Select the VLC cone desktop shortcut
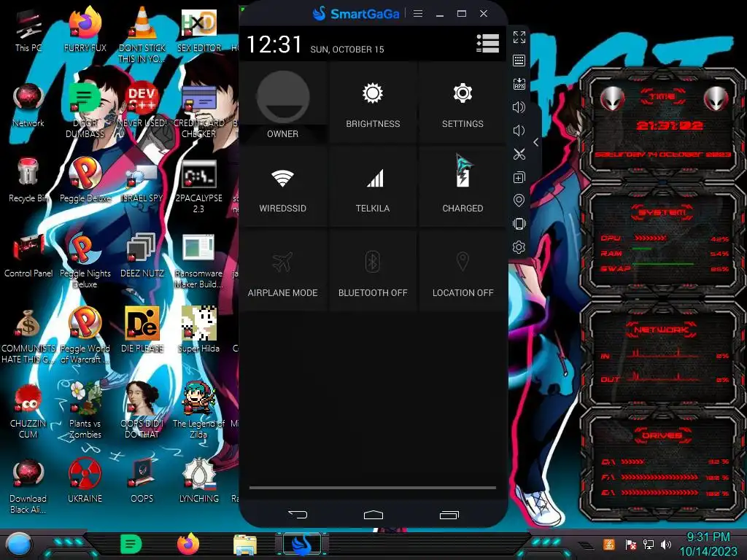The width and height of the screenshot is (747, 560). click(142, 35)
